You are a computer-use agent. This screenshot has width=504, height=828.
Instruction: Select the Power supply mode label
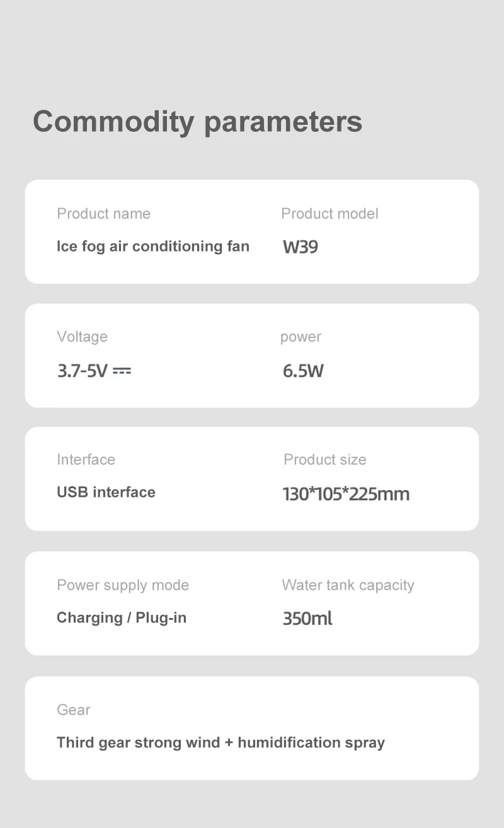click(123, 585)
